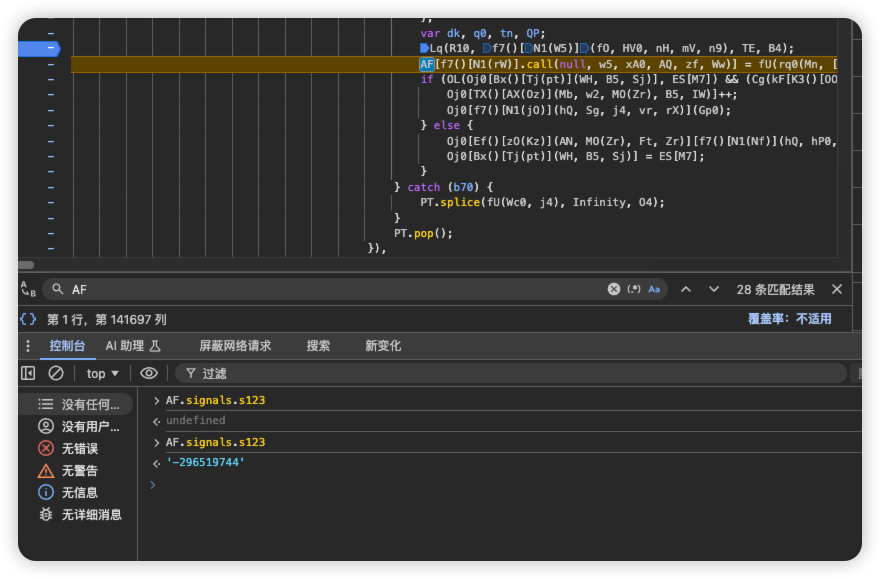This screenshot has width=880, height=579.
Task: Jump to the next search match
Action: pyautogui.click(x=714, y=289)
